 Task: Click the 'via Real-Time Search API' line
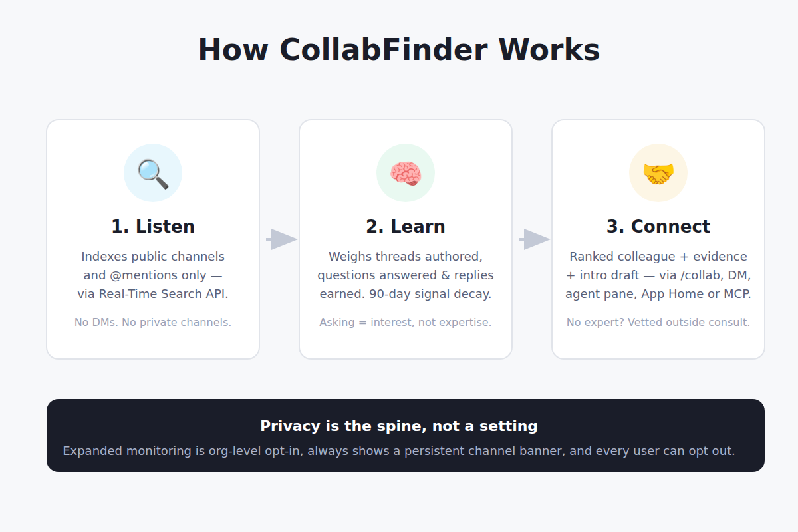tap(153, 294)
